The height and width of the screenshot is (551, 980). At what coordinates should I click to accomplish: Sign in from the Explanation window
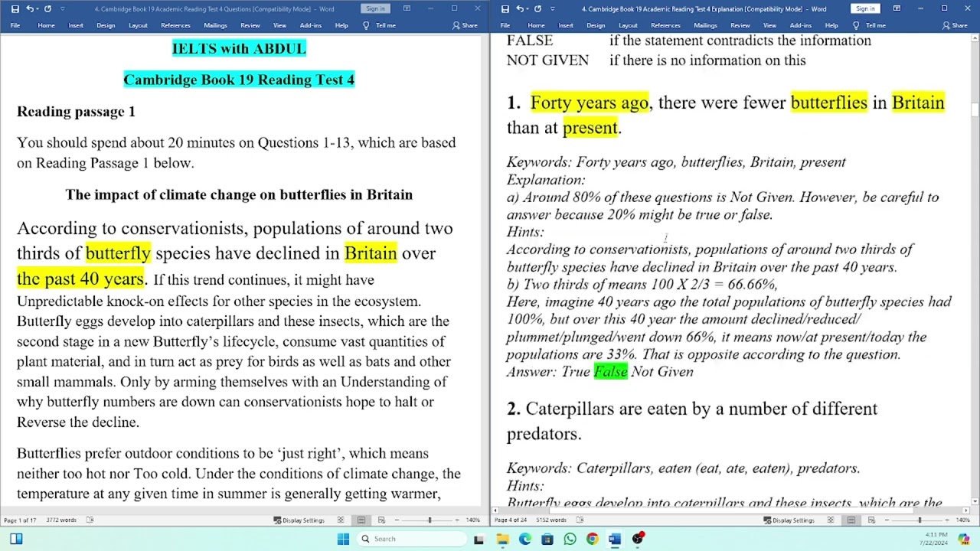coord(865,8)
